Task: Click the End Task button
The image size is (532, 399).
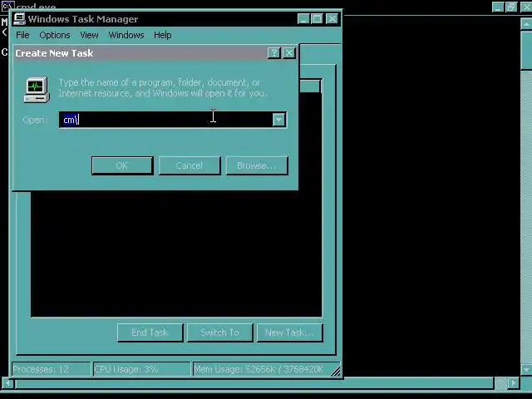Action: click(x=150, y=332)
